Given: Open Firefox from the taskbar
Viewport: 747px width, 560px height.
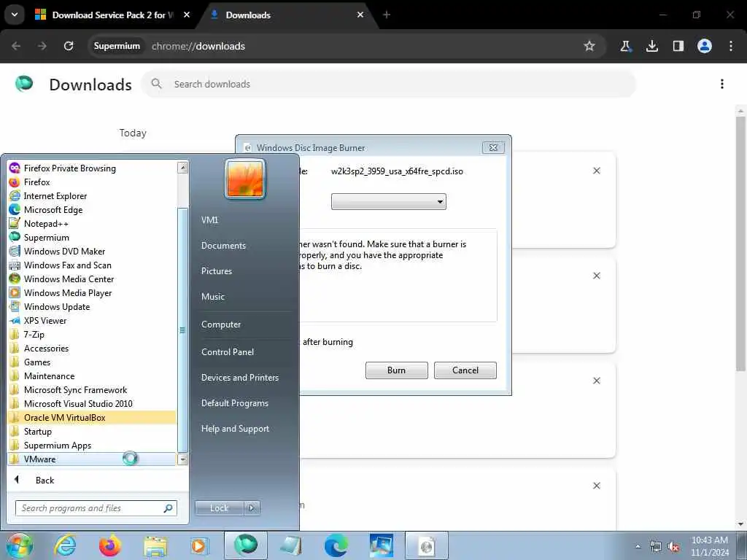Looking at the screenshot, I should coord(110,545).
